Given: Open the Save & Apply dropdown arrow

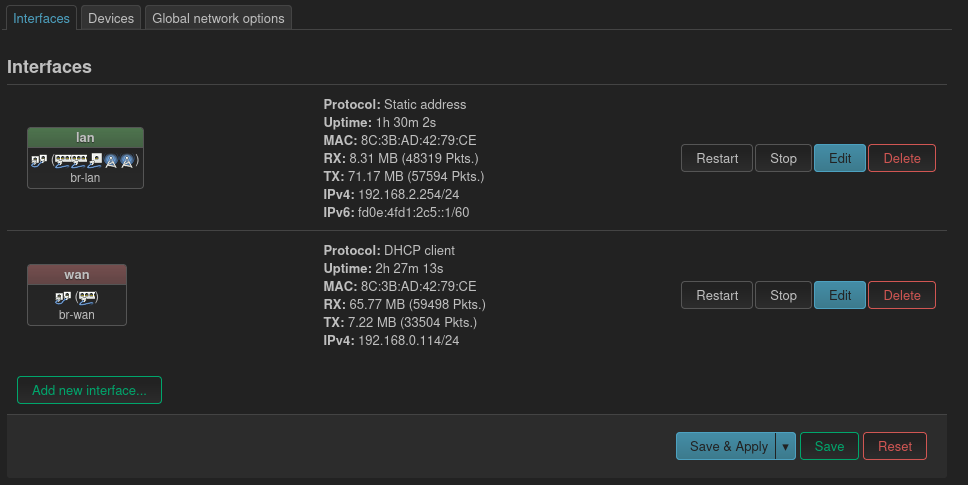Looking at the screenshot, I should pyautogui.click(x=786, y=447).
